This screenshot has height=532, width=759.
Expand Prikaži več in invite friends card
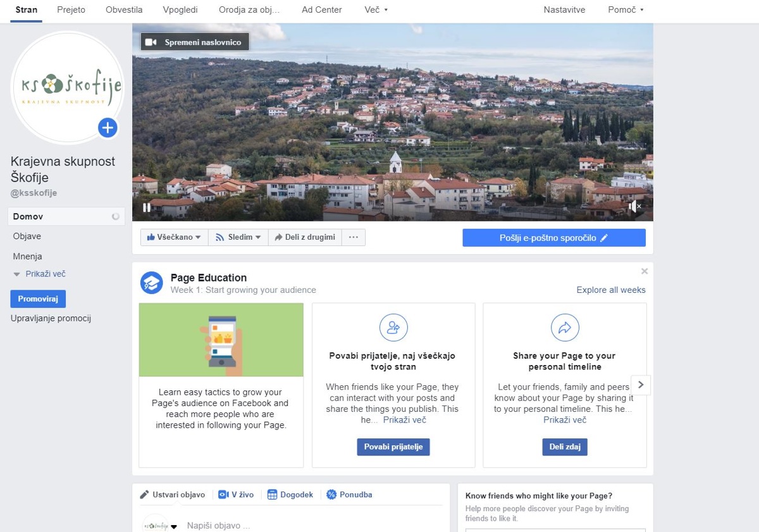[405, 420]
